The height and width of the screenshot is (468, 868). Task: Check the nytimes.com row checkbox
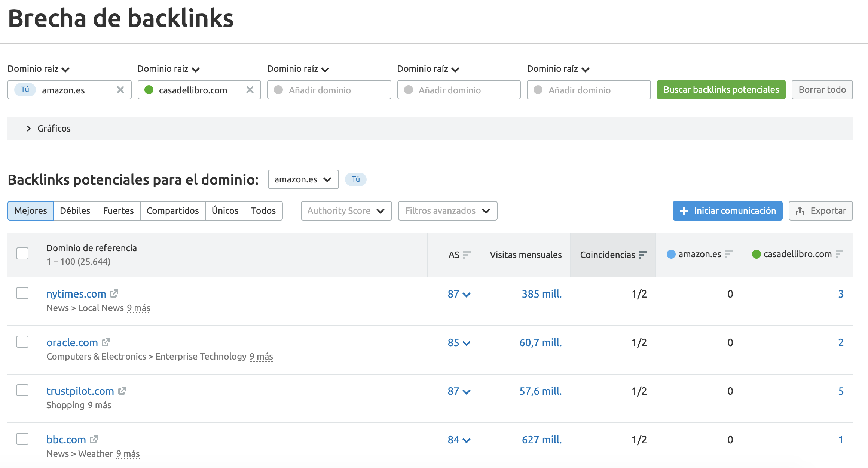coord(22,293)
